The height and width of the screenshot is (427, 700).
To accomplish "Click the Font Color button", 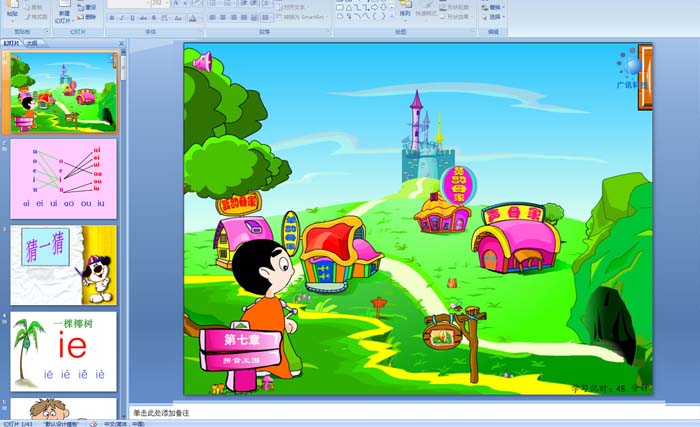I will (x=193, y=18).
